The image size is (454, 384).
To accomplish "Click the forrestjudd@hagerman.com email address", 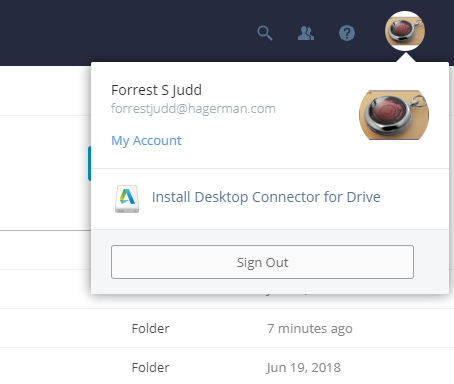I will tap(193, 109).
